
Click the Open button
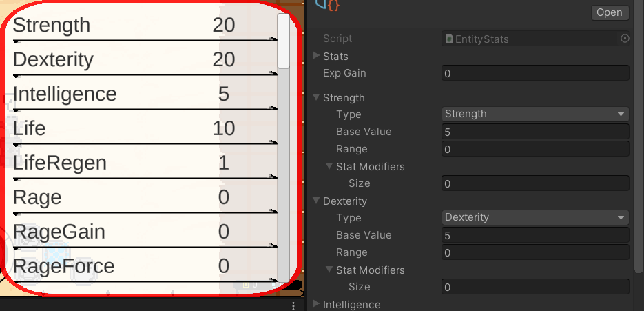pyautogui.click(x=609, y=12)
